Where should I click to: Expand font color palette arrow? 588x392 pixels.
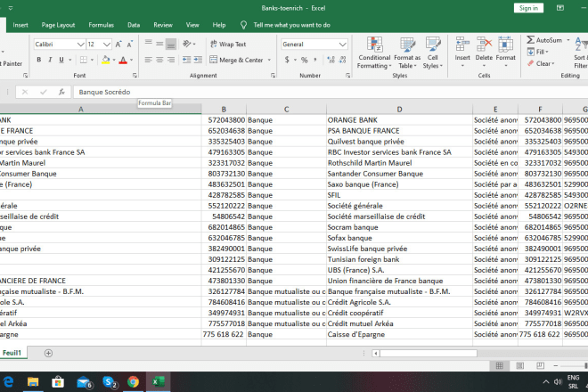[x=131, y=60]
